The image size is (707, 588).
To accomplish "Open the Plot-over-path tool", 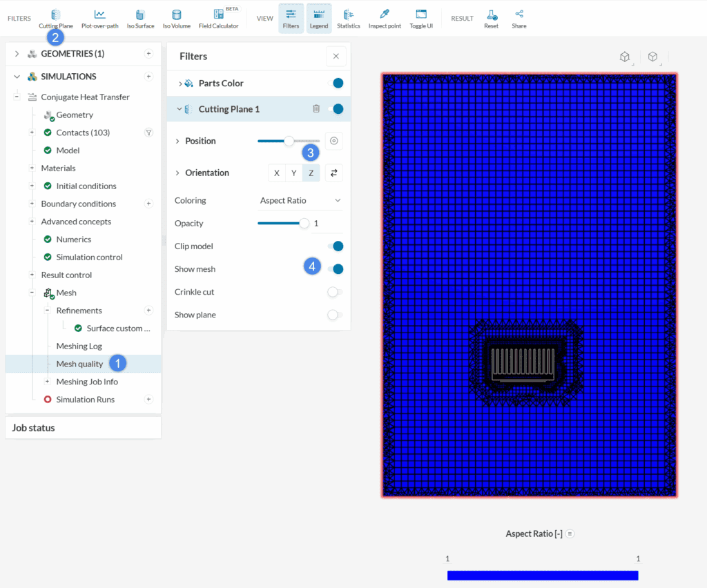I will tap(100, 17).
